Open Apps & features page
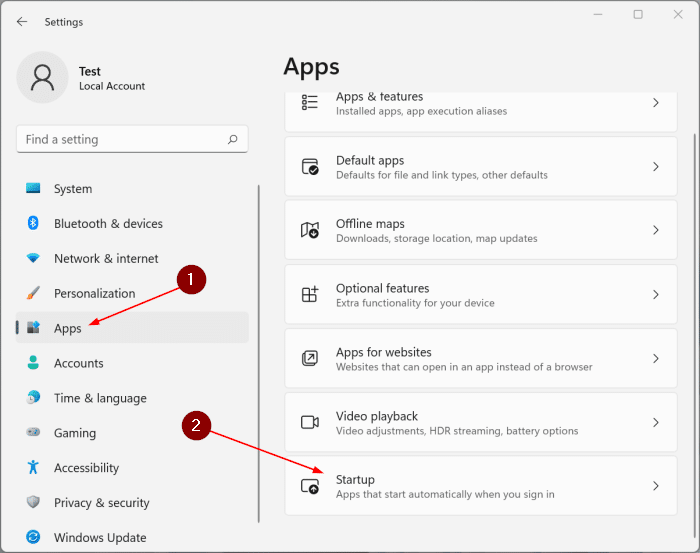700x553 pixels. point(481,112)
